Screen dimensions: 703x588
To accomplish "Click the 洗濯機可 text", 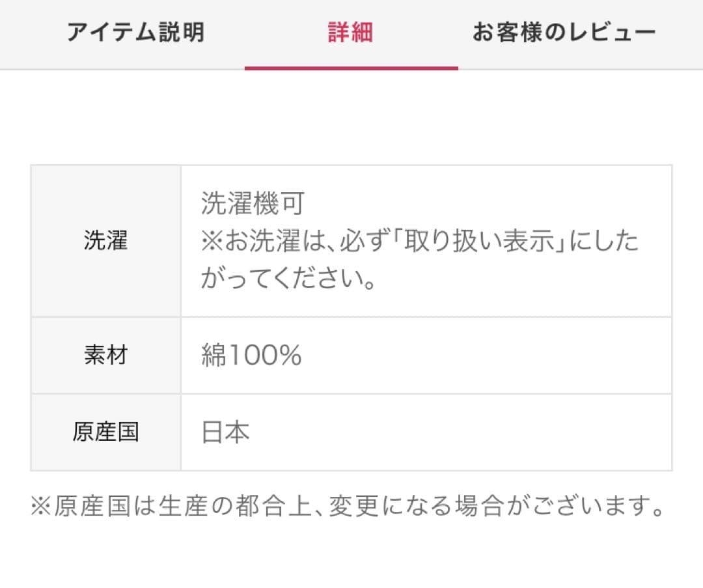I will pos(253,204).
